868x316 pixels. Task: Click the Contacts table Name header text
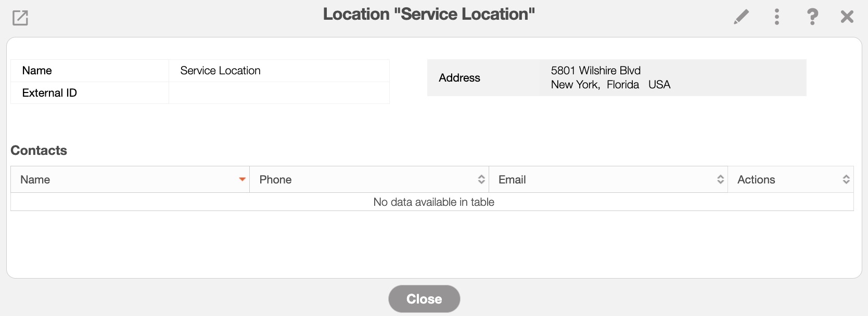(35, 180)
